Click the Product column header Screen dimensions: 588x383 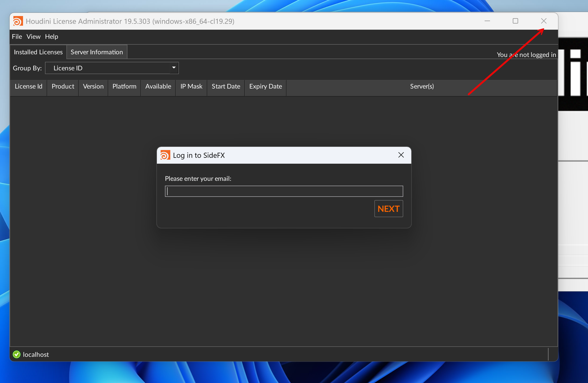point(63,86)
